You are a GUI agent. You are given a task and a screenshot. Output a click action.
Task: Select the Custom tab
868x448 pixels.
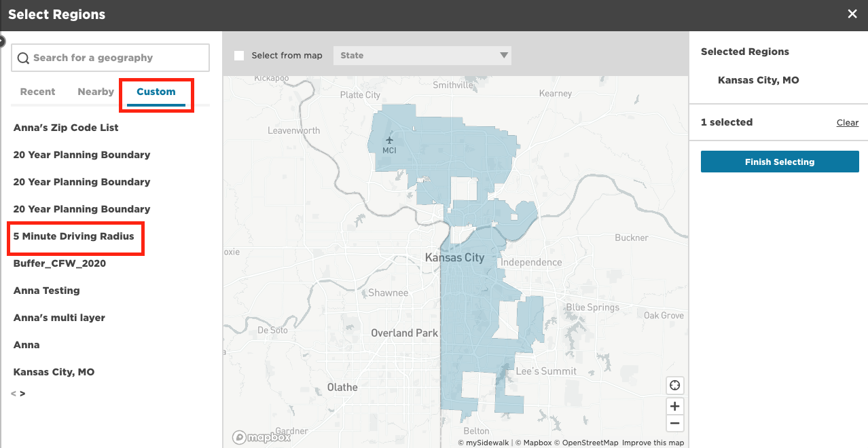coord(156,92)
